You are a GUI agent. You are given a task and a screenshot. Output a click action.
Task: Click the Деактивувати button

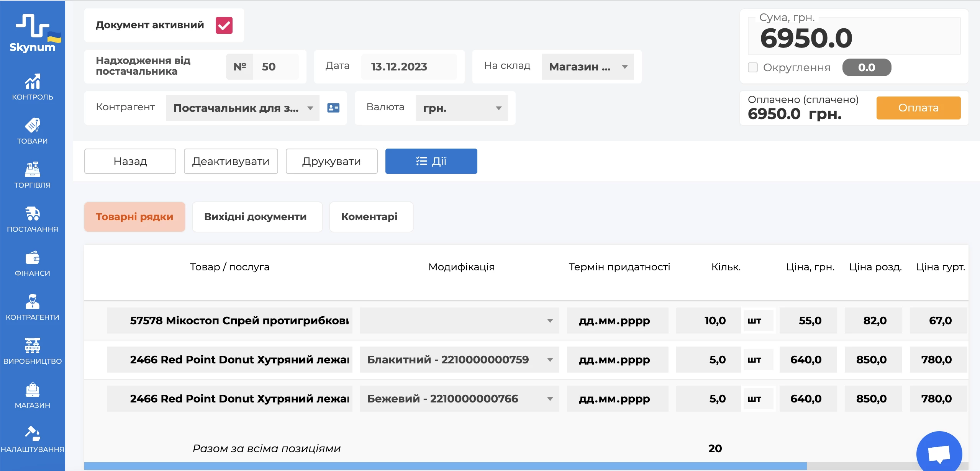pyautogui.click(x=231, y=161)
